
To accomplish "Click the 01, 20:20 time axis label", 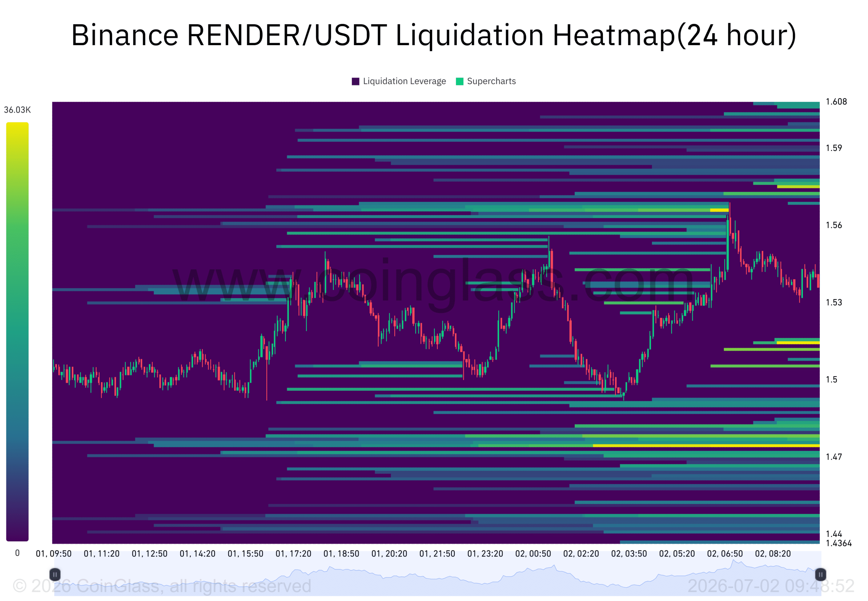I will 389,554.
